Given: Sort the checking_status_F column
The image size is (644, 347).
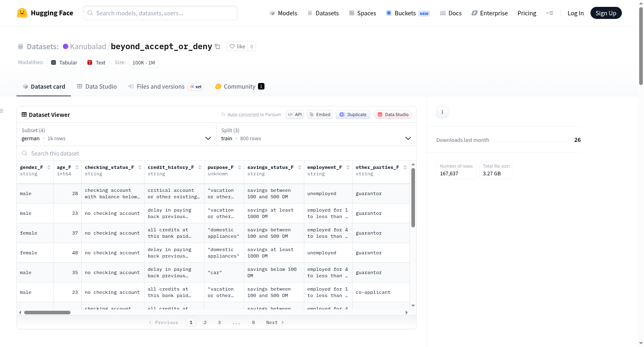Looking at the screenshot, I should 140,167.
